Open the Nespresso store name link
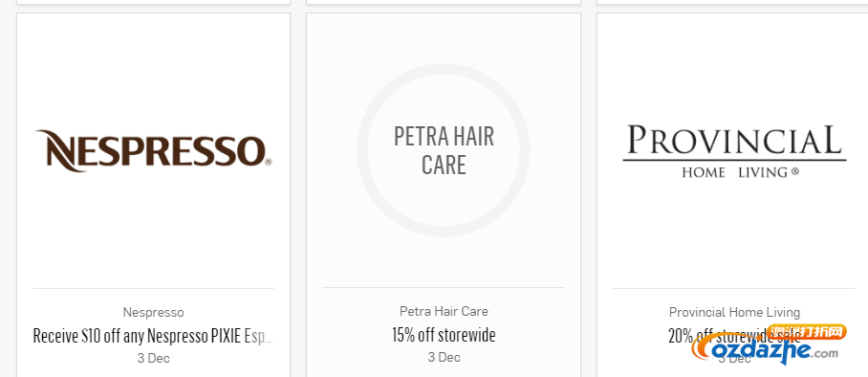 153,312
